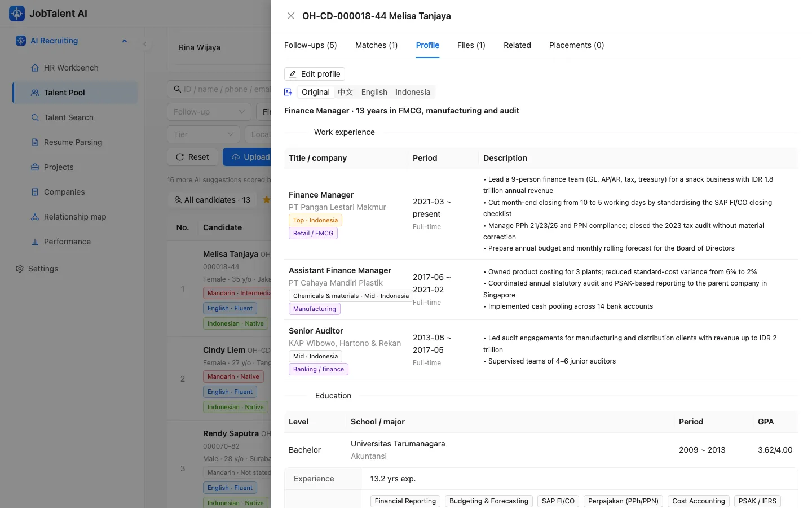Click the JobTalent AI logo icon
The height and width of the screenshot is (508, 812).
[17, 14]
